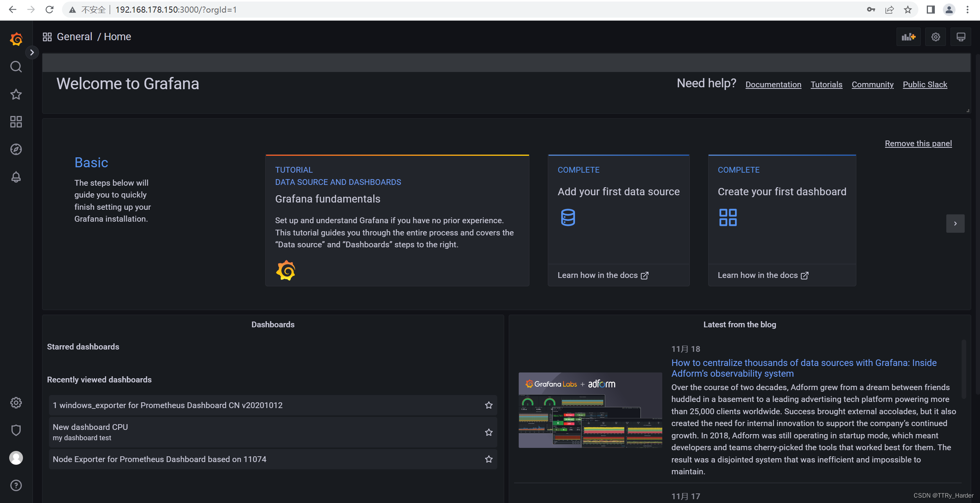Viewport: 980px width, 503px height.
Task: Click the Grafana Labs adform blog thumbnail
Action: point(590,410)
